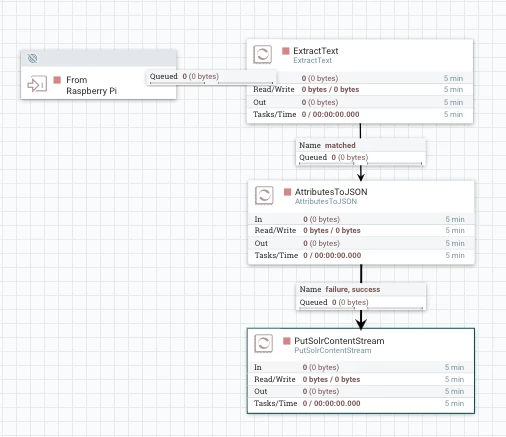The height and width of the screenshot is (437, 506).
Task: Click the input port arrow icon
Action: (x=37, y=84)
